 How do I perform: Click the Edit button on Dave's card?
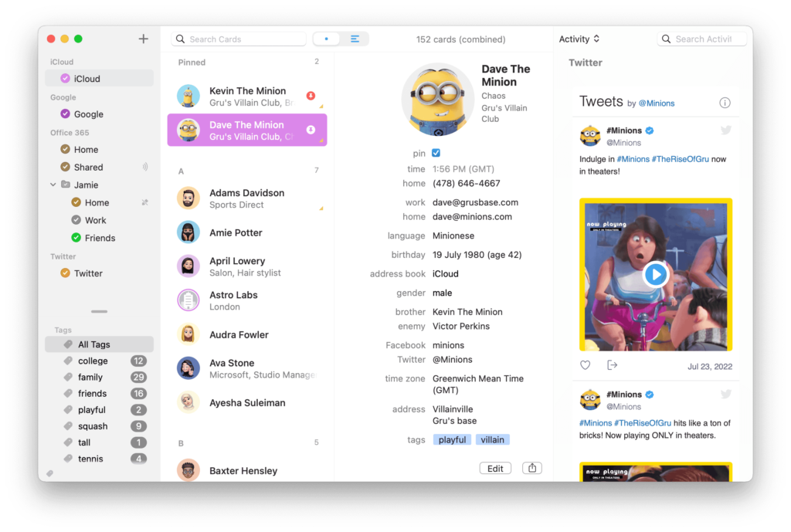click(x=495, y=468)
